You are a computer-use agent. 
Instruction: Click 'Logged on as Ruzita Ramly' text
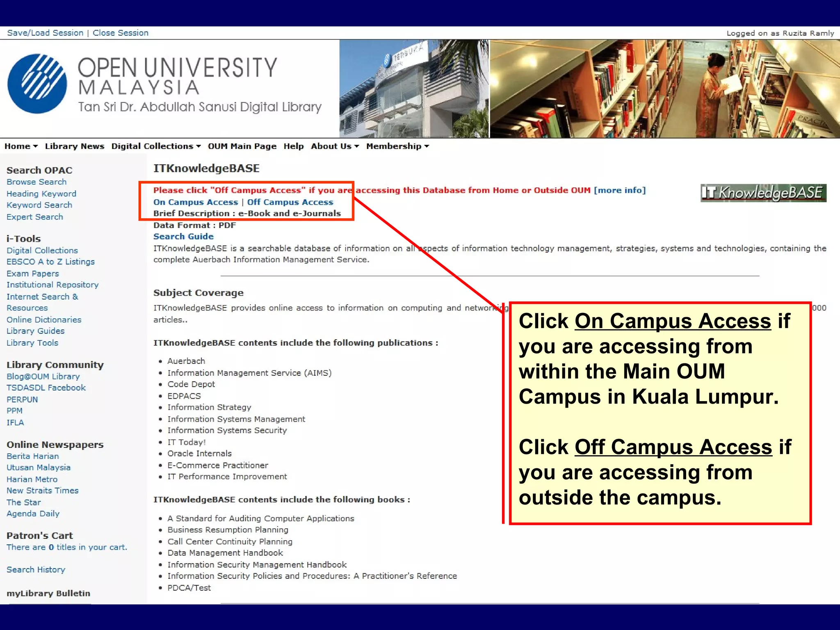click(x=780, y=33)
